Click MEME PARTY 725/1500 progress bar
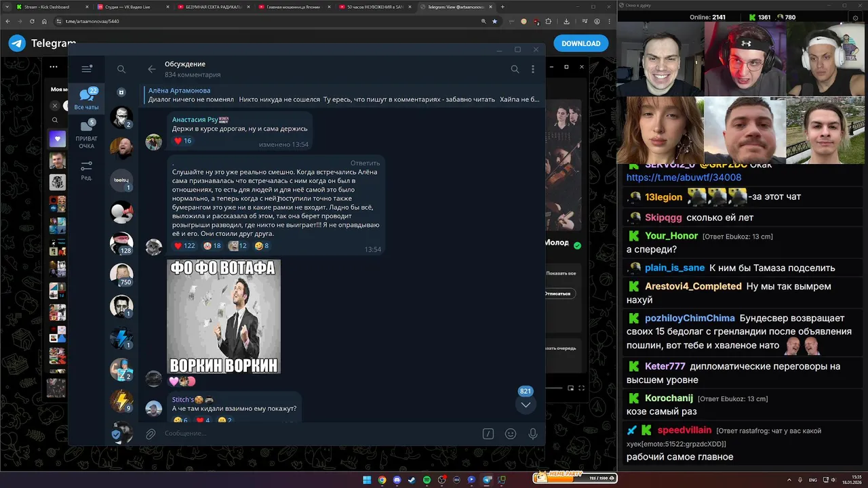 pyautogui.click(x=575, y=478)
